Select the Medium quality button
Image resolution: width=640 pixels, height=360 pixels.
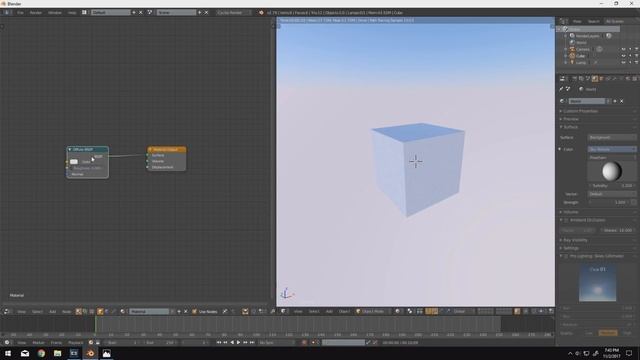click(x=608, y=333)
